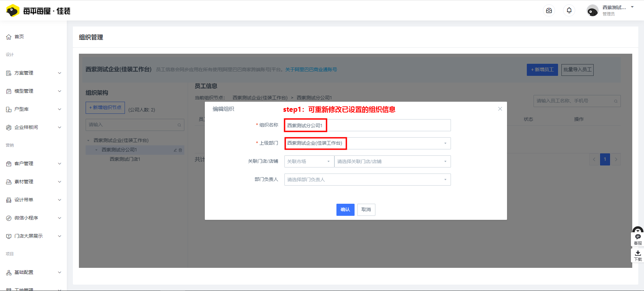The width and height of the screenshot is (644, 291).
Task: Click the 方案管理 sidebar icon
Action: coord(9,73)
